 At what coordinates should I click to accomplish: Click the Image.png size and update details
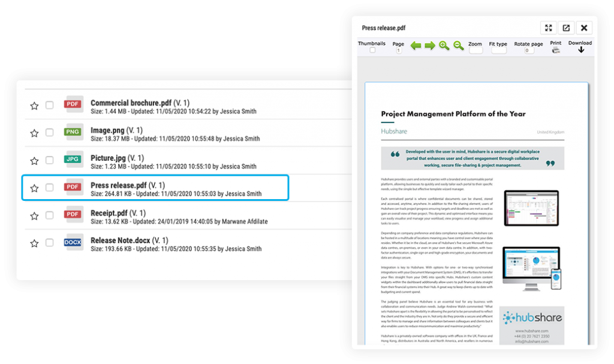(175, 139)
